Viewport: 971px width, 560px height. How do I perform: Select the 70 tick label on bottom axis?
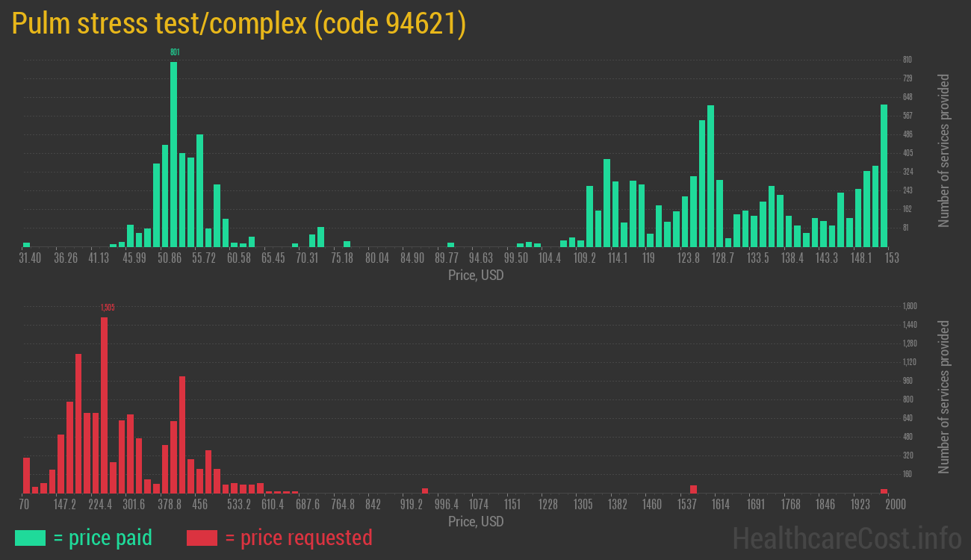24,505
